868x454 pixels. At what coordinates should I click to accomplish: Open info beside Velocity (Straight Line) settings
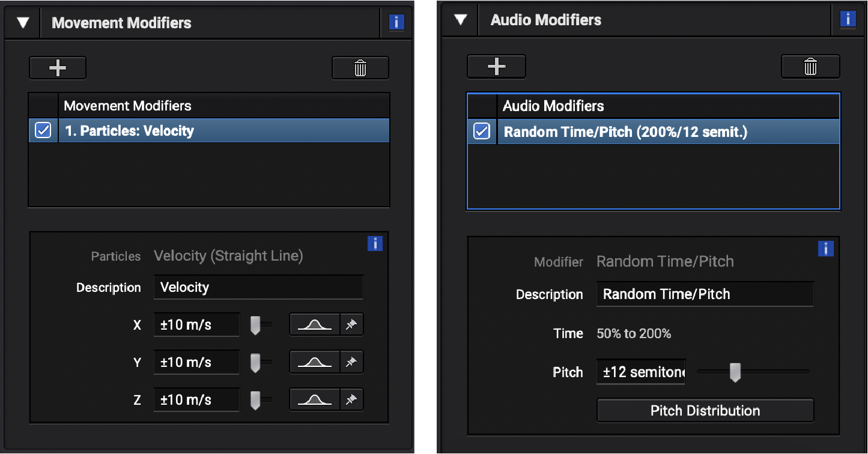pos(375,244)
